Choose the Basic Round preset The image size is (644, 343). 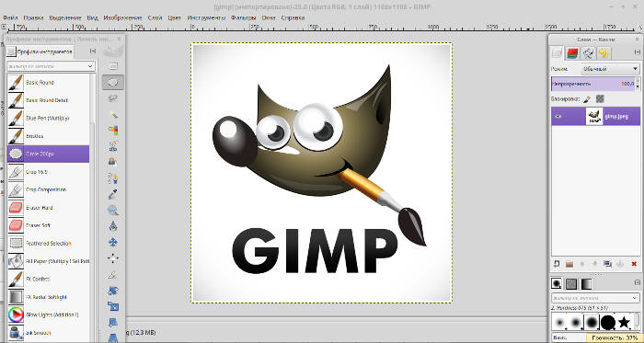click(x=48, y=83)
